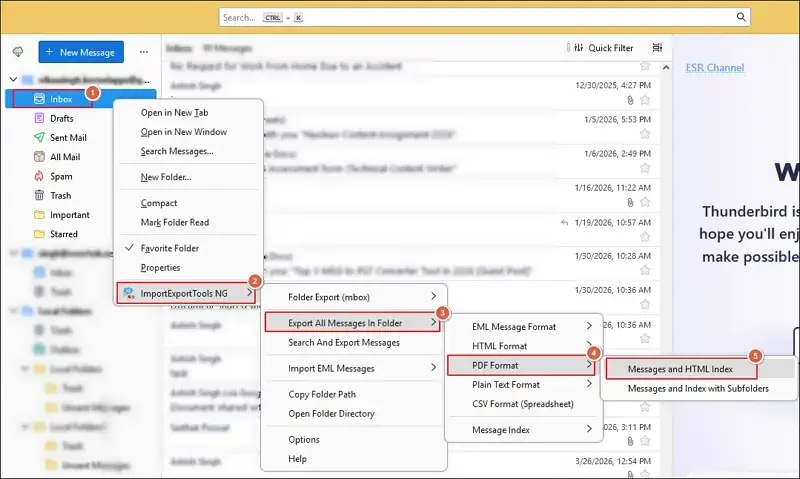
Task: Click the search magnifier icon
Action: coord(741,17)
